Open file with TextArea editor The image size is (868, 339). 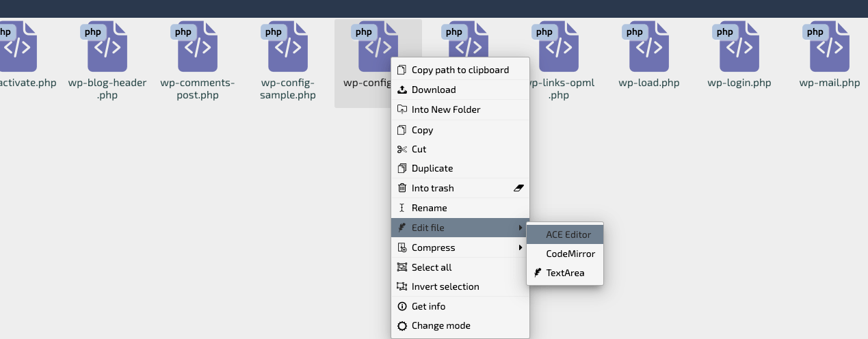564,273
